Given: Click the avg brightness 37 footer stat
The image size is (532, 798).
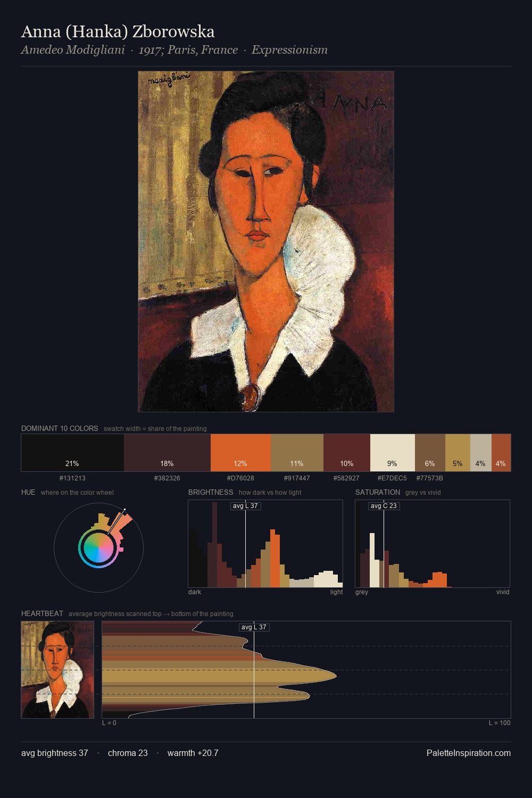Looking at the screenshot, I should pos(55,753).
